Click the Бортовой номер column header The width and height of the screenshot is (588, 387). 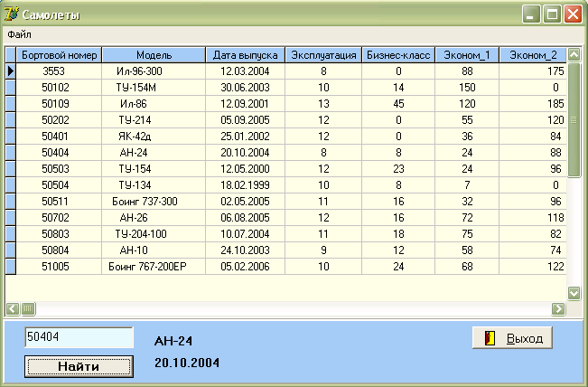click(x=59, y=55)
